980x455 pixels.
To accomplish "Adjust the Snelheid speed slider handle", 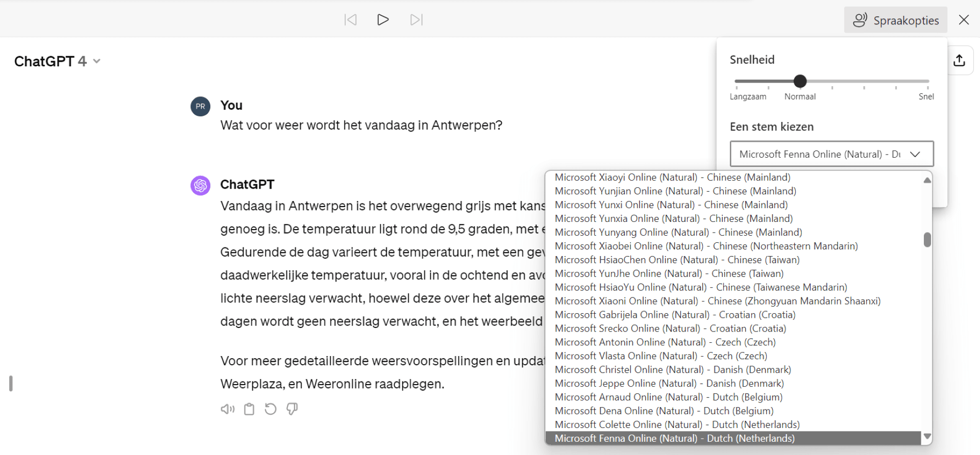I will [800, 81].
